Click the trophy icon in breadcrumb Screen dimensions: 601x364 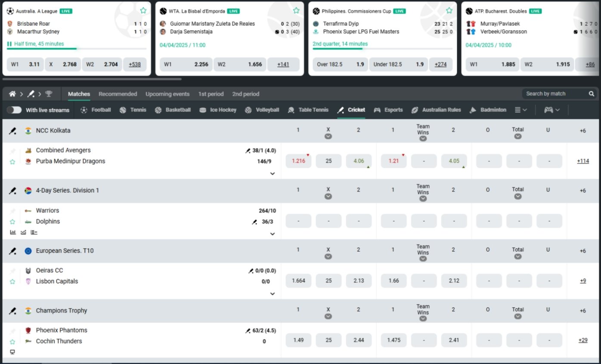click(49, 94)
